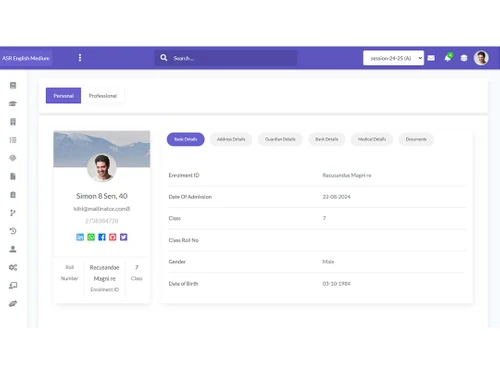Select the user silhouette sidebar icon
The image size is (500, 375).
coord(13,249)
